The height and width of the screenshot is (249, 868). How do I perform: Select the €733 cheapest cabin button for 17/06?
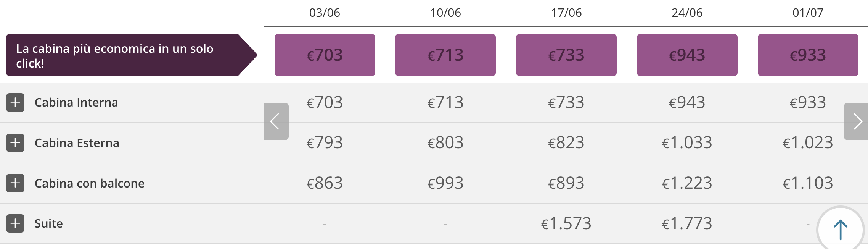pyautogui.click(x=566, y=55)
